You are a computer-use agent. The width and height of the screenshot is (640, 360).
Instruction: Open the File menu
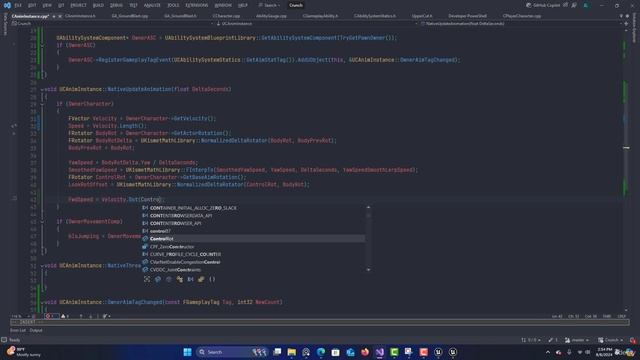pos(18,5)
